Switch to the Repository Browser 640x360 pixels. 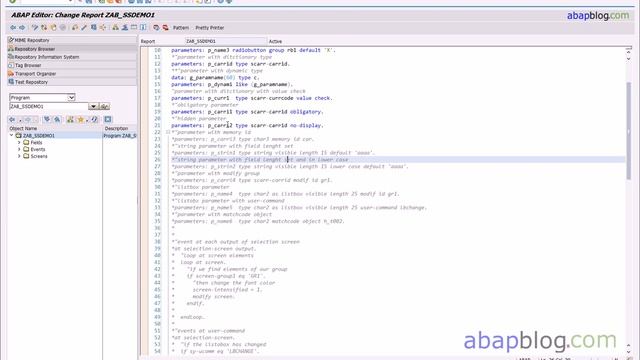[72, 49]
